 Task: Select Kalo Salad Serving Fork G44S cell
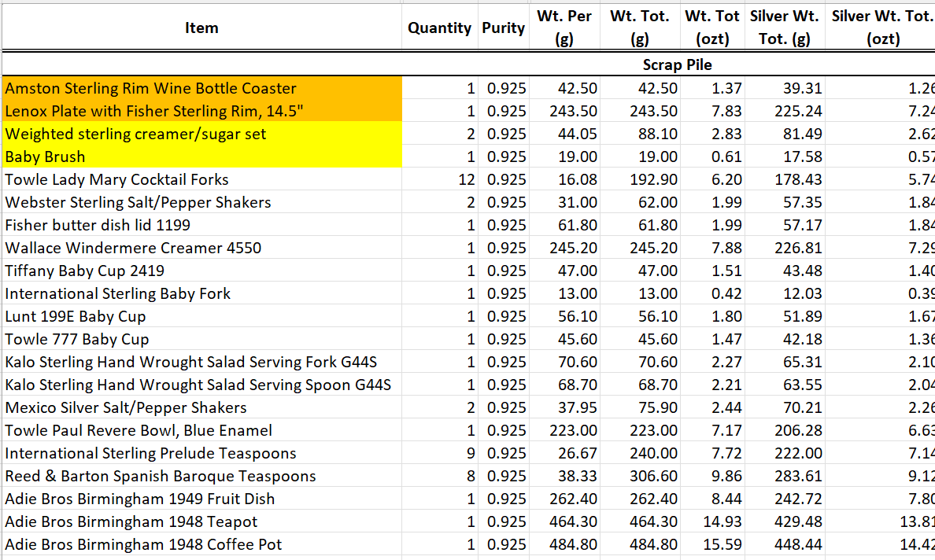point(202,362)
